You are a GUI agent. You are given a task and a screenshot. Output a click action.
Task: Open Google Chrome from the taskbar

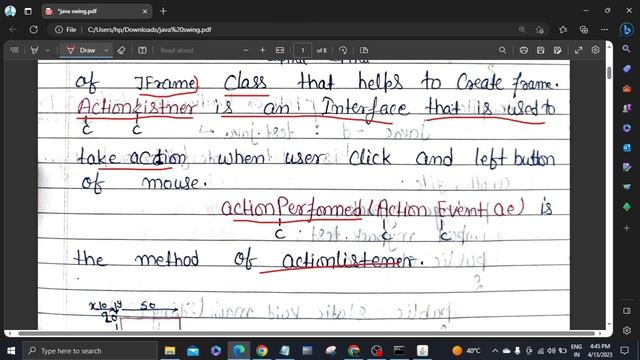click(262, 351)
